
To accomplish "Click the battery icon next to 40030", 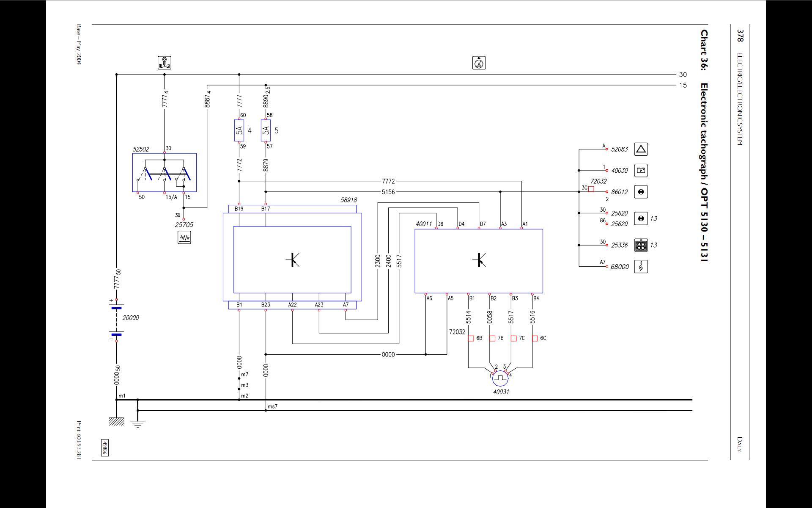I will pyautogui.click(x=641, y=171).
